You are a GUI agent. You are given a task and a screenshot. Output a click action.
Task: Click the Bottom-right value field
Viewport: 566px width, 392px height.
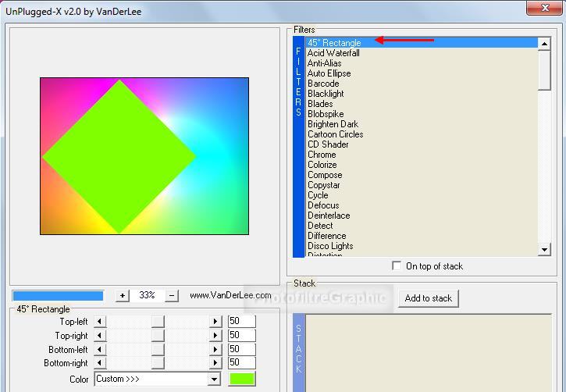point(241,364)
